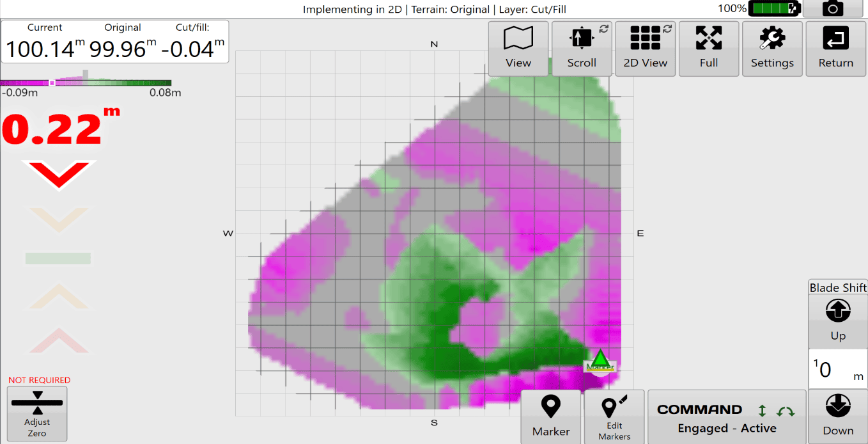
Task: Toggle the Scroll mode button
Action: (x=582, y=49)
